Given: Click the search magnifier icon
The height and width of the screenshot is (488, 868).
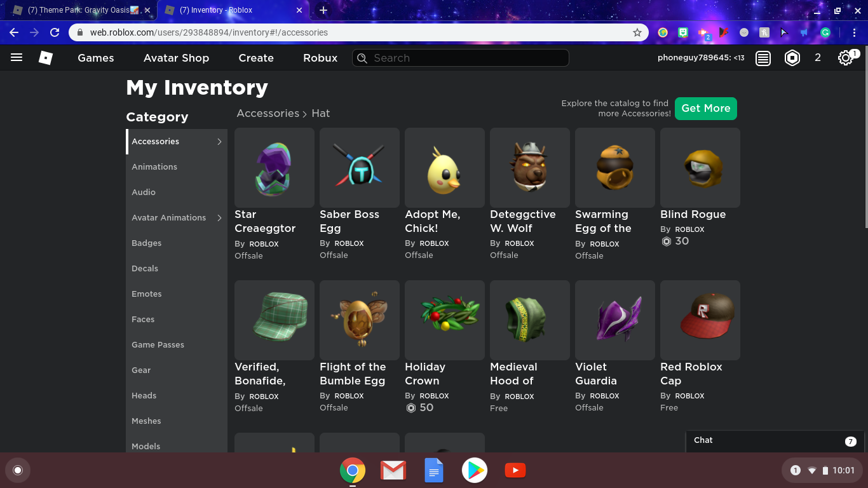Looking at the screenshot, I should 362,58.
